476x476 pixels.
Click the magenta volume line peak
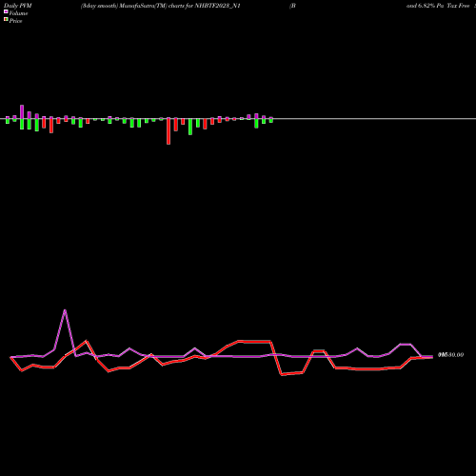click(65, 310)
